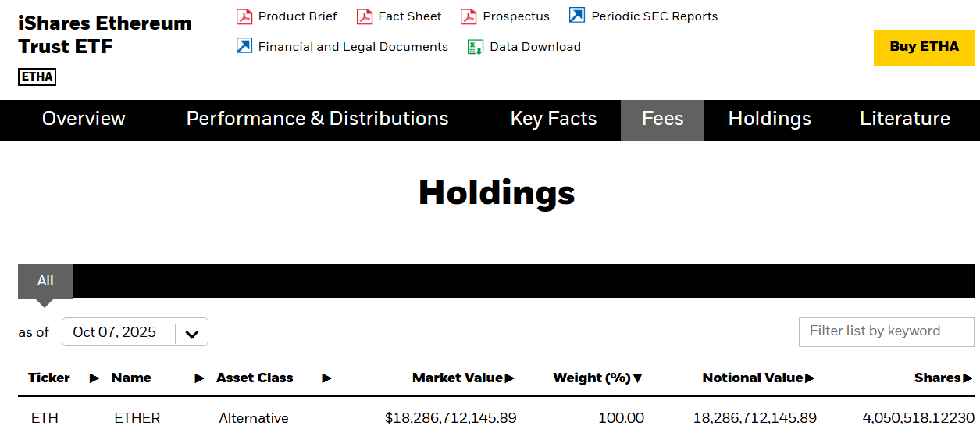The width and height of the screenshot is (980, 433).
Task: Go to the Literature tab
Action: [x=904, y=119]
